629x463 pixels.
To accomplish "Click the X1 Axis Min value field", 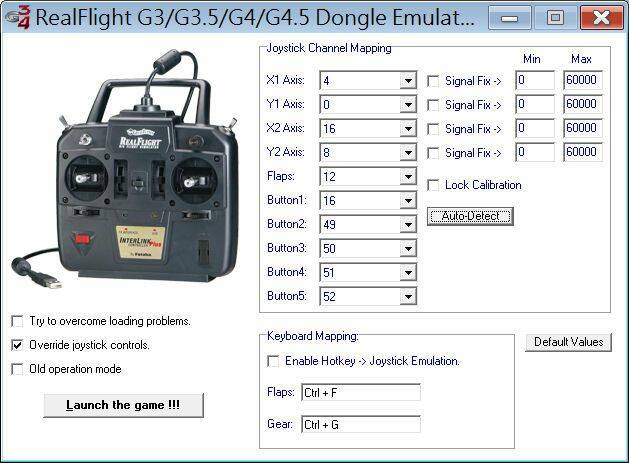I will (535, 81).
